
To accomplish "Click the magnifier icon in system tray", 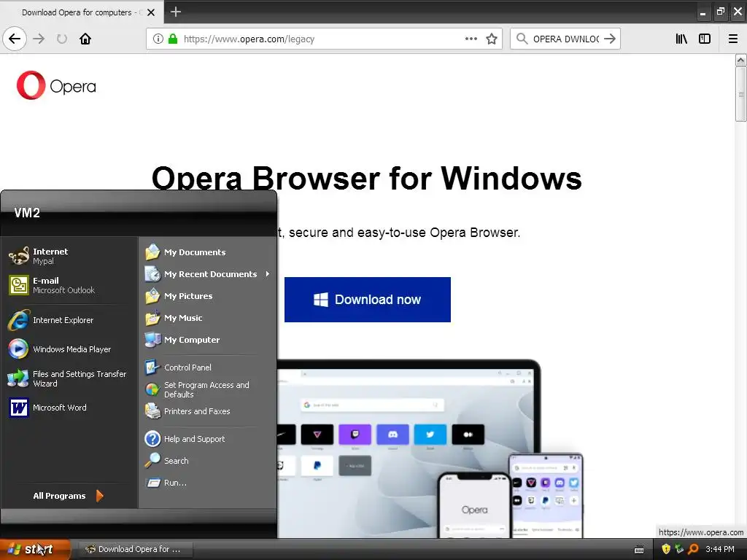I will point(693,549).
